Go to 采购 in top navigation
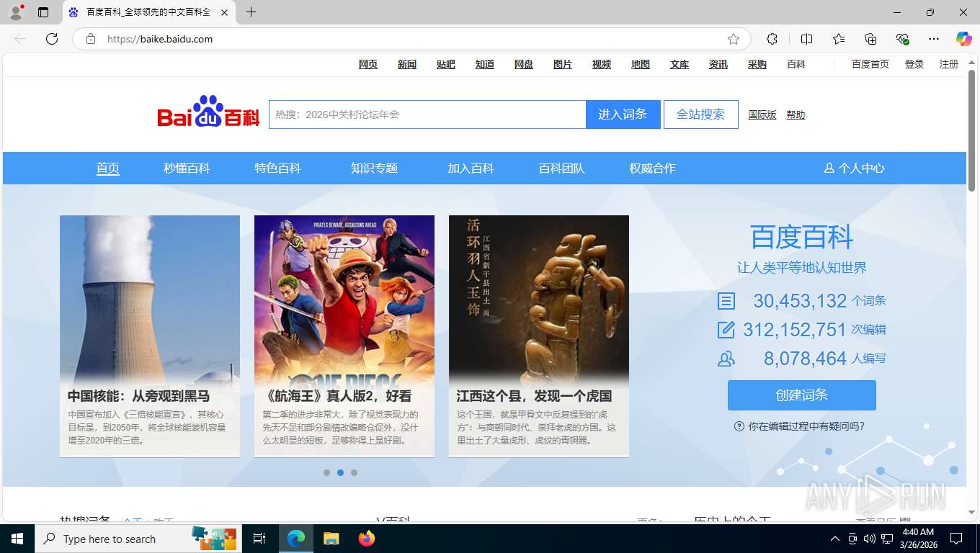 point(757,64)
